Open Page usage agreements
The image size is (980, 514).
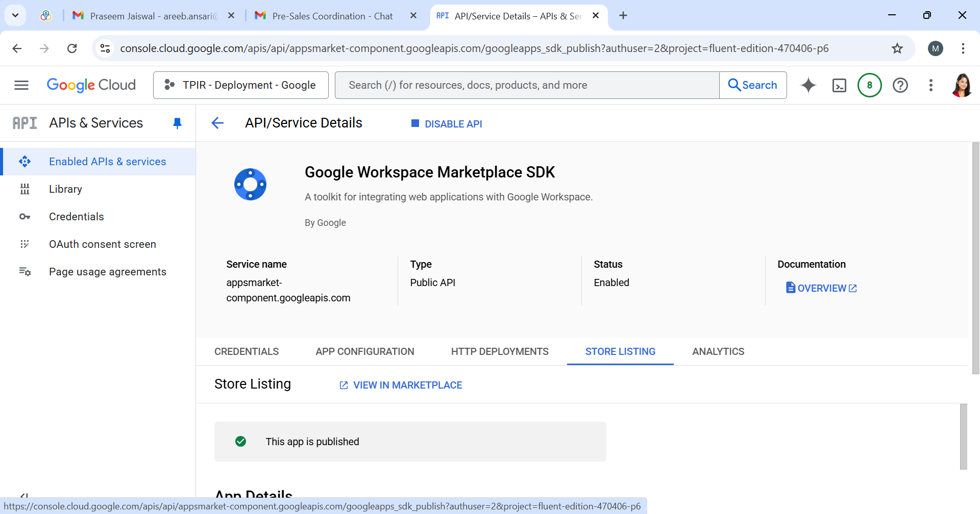coord(98,272)
